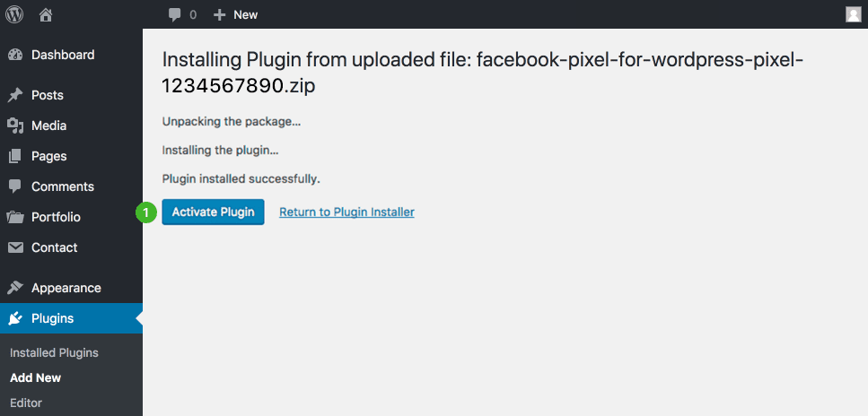
Task: Click the WordPress logo icon
Action: coord(15,14)
